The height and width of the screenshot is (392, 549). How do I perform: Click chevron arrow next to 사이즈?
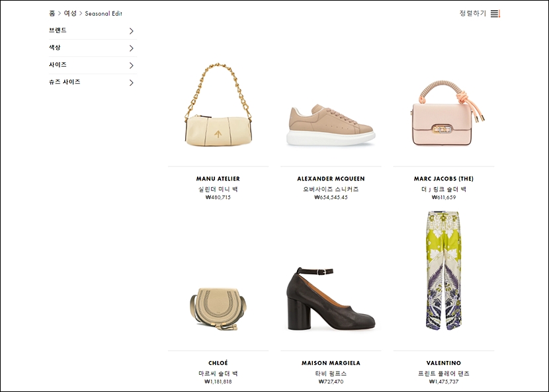click(132, 65)
